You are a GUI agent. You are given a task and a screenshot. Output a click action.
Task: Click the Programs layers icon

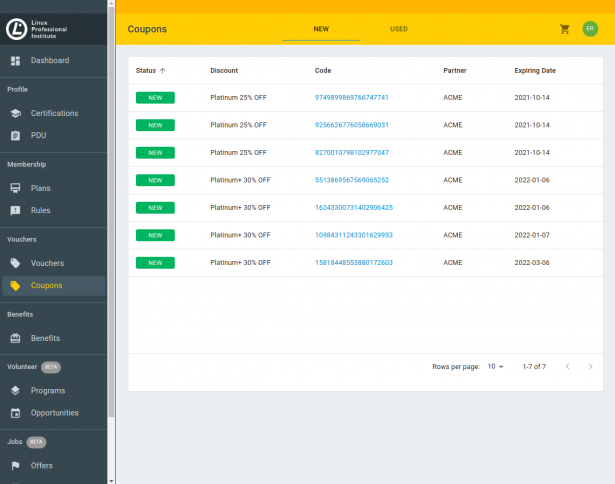15,391
